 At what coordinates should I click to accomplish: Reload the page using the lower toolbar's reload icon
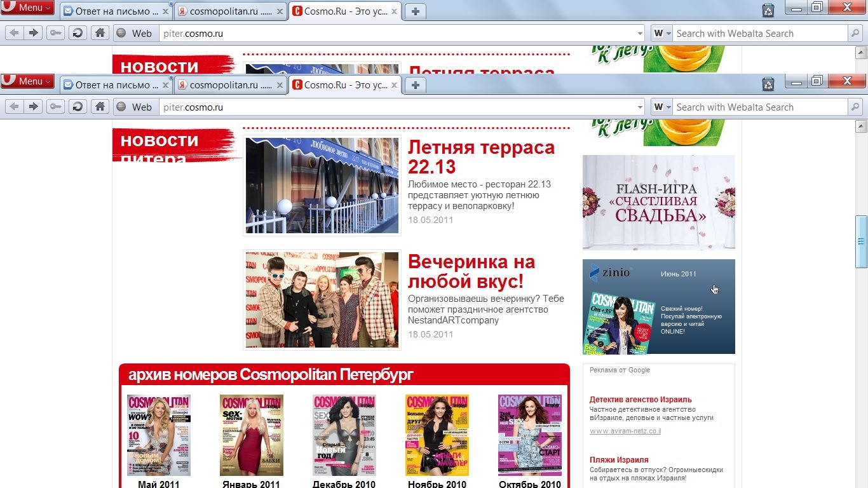tap(78, 107)
